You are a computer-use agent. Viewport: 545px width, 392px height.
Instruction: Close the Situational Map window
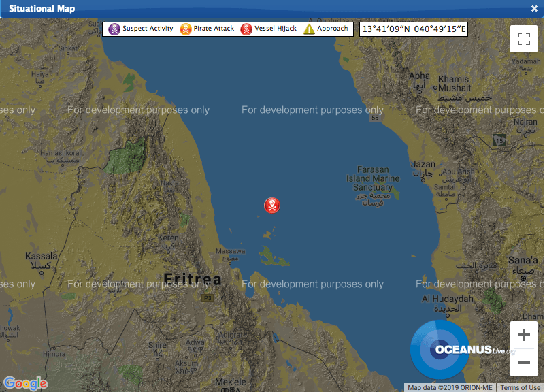(x=534, y=9)
